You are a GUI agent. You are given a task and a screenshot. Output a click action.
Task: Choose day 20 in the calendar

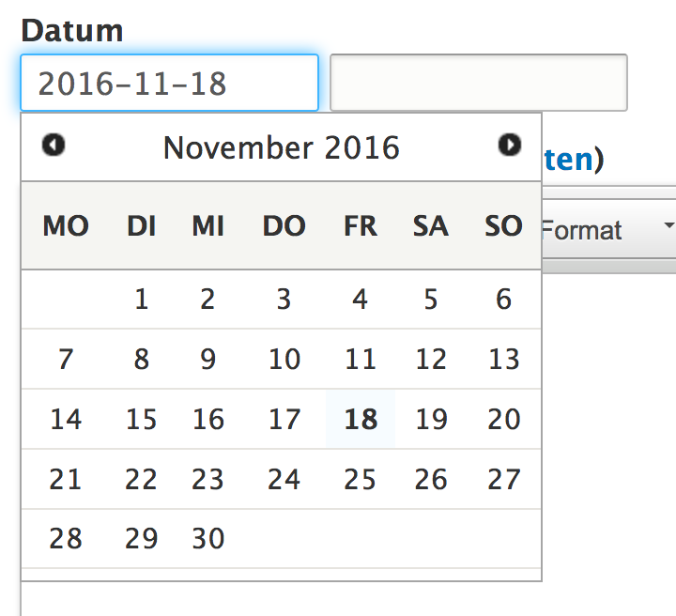[504, 419]
